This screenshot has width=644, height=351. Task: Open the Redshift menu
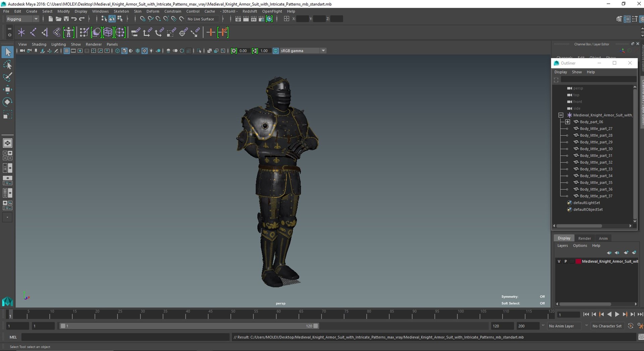[x=250, y=11]
